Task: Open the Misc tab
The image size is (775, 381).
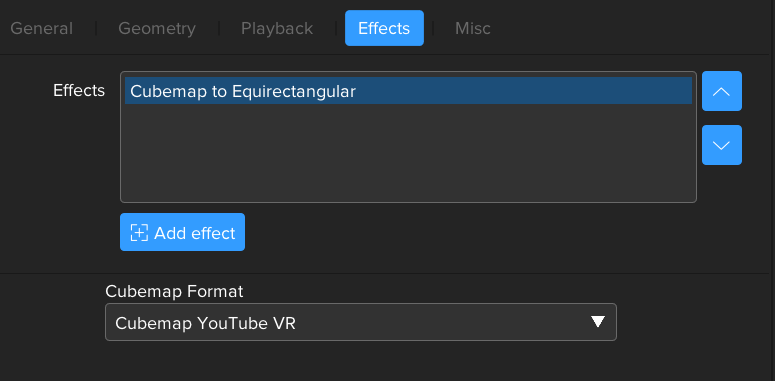Action: point(473,28)
